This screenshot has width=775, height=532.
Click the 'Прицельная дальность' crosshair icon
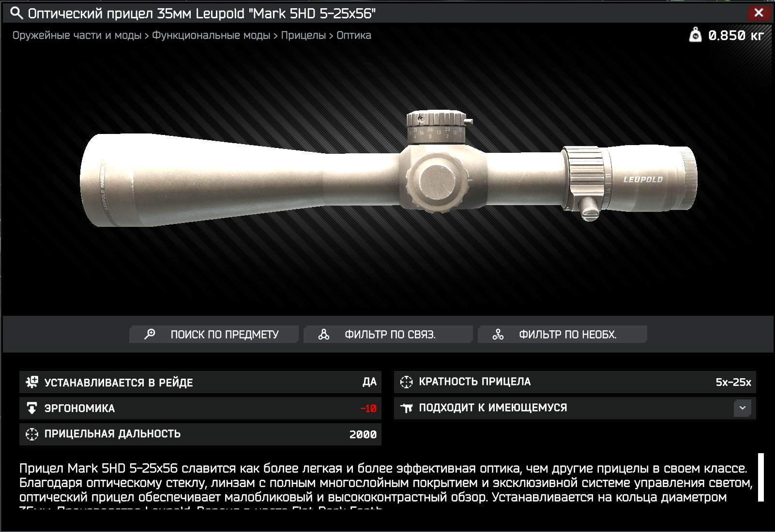pos(32,434)
